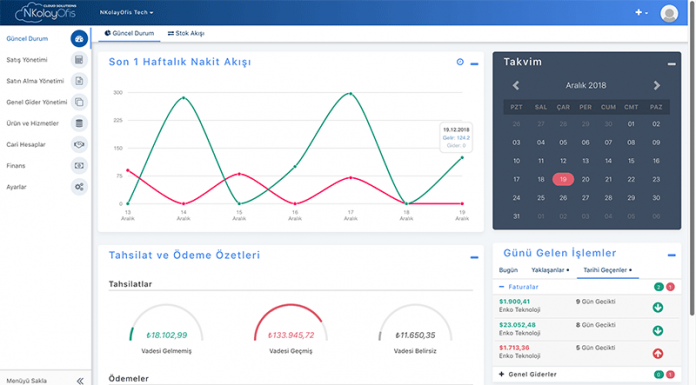Viewport: 696px width, 385px height.
Task: Go to next month in calendar
Action: [x=656, y=85]
